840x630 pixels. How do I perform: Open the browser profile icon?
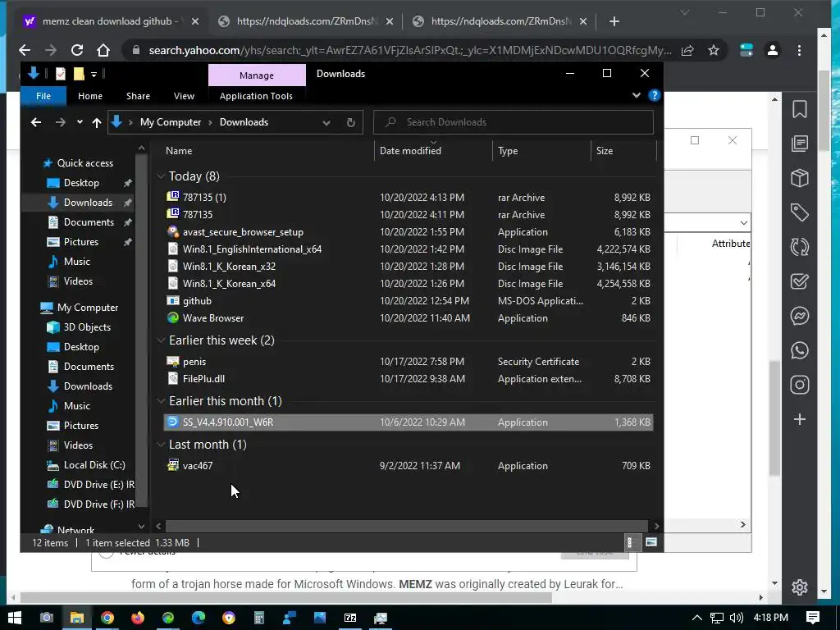[773, 50]
